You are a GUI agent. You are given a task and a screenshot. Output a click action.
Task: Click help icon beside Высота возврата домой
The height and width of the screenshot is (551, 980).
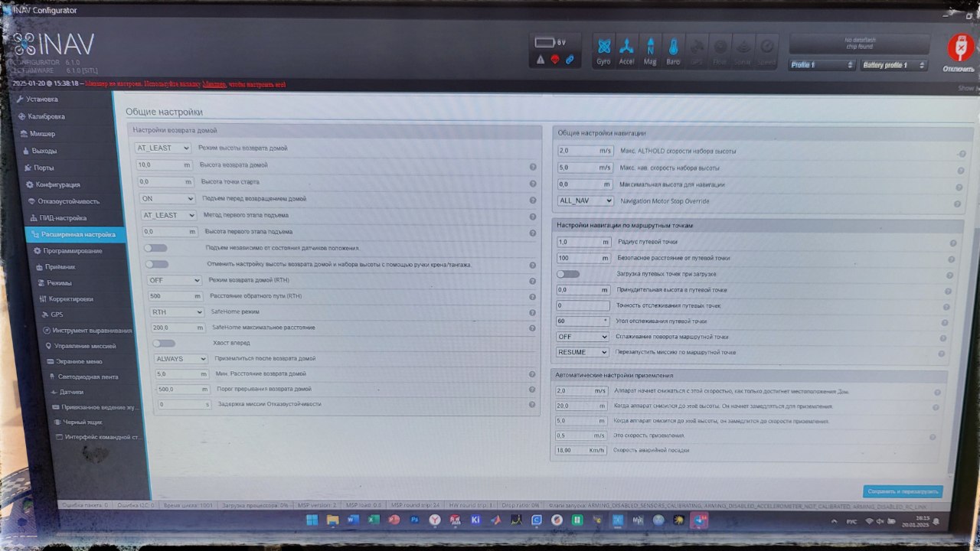pos(533,166)
